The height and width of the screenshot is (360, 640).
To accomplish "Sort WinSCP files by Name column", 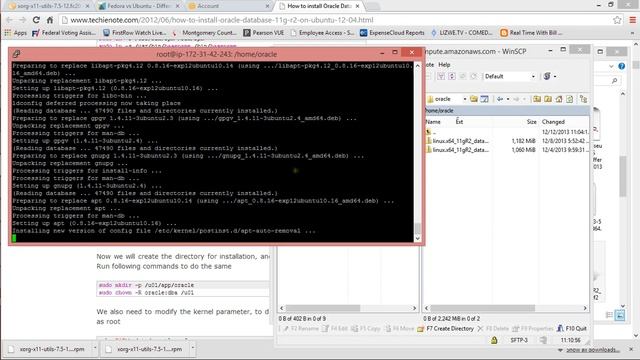I will pyautogui.click(x=433, y=122).
